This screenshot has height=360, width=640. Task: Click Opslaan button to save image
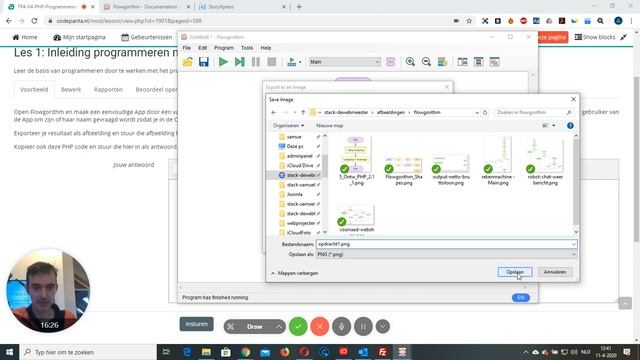[515, 272]
